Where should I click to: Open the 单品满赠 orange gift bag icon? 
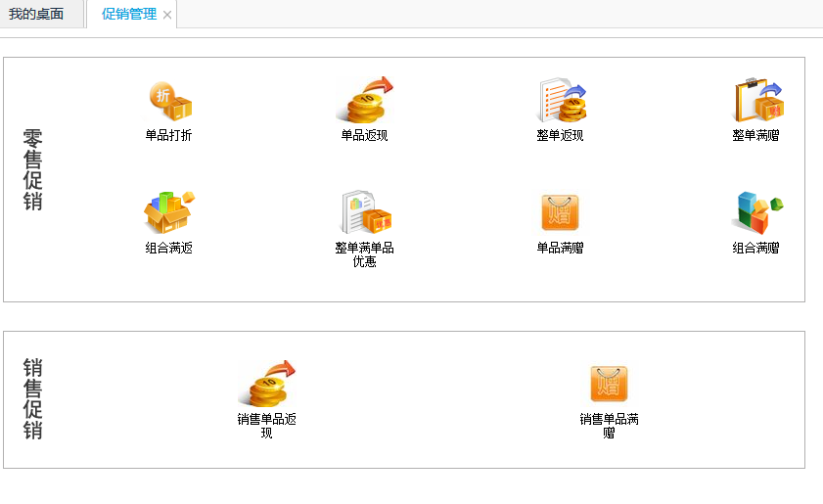click(561, 212)
